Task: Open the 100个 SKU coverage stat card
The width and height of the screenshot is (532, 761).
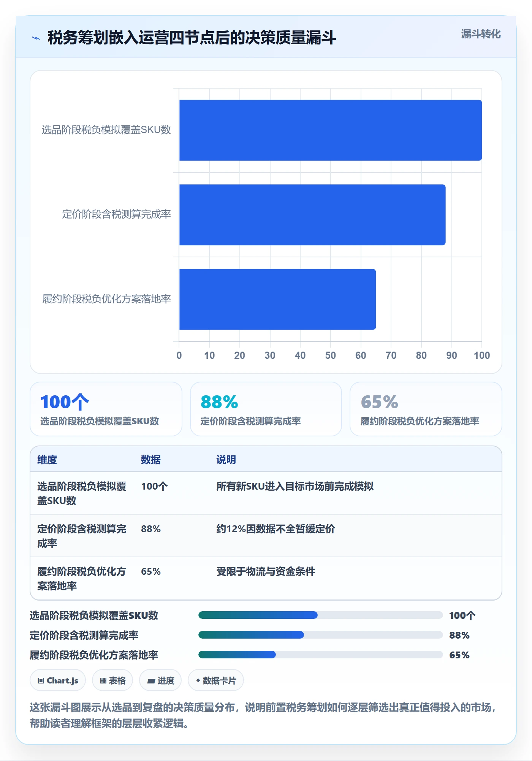Action: click(x=106, y=409)
